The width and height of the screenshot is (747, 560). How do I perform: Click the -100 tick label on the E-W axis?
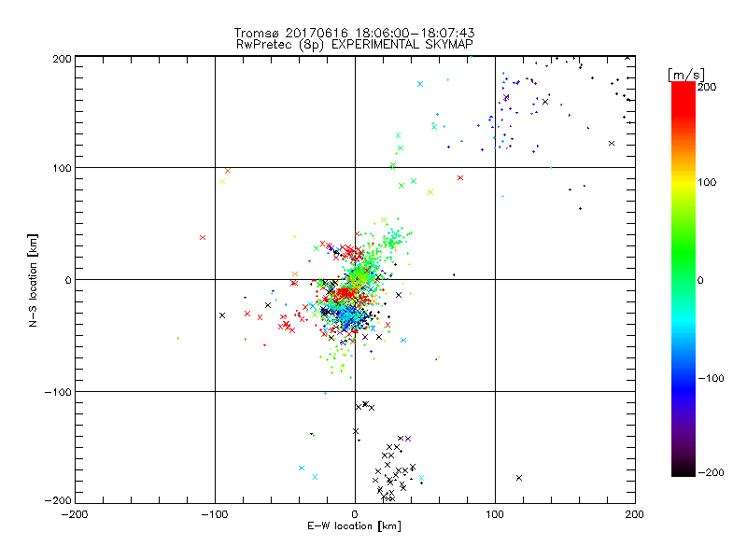(x=215, y=514)
